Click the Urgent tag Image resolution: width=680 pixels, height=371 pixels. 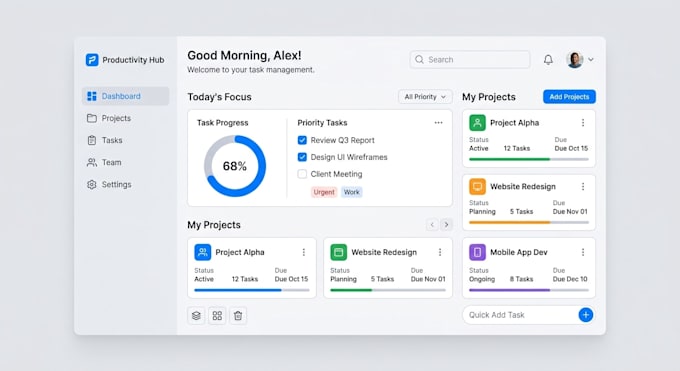324,192
